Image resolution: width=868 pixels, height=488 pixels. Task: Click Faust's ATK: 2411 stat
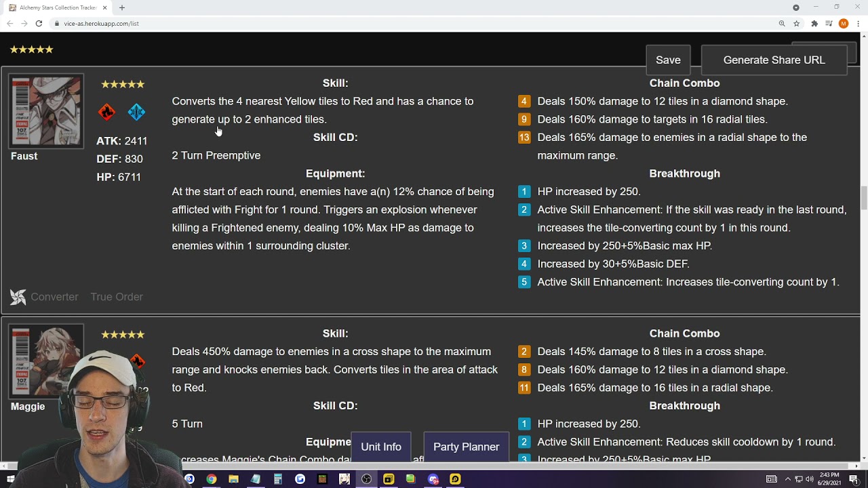(x=122, y=141)
